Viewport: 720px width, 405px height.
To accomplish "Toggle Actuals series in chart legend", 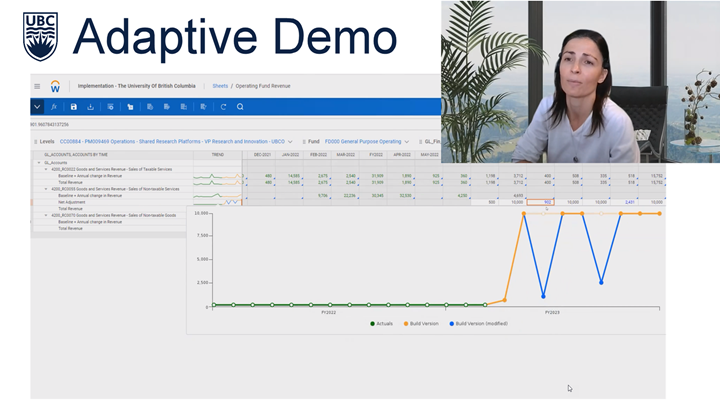I will click(x=381, y=324).
